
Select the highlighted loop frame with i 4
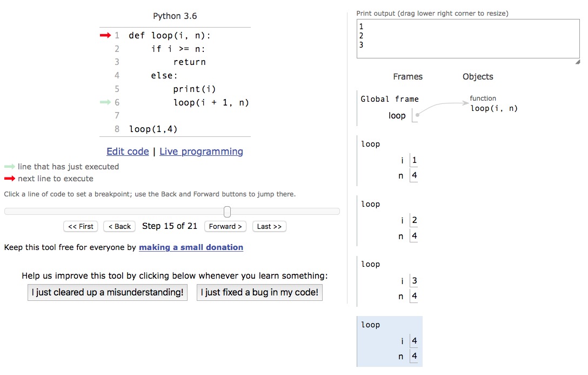tap(389, 341)
